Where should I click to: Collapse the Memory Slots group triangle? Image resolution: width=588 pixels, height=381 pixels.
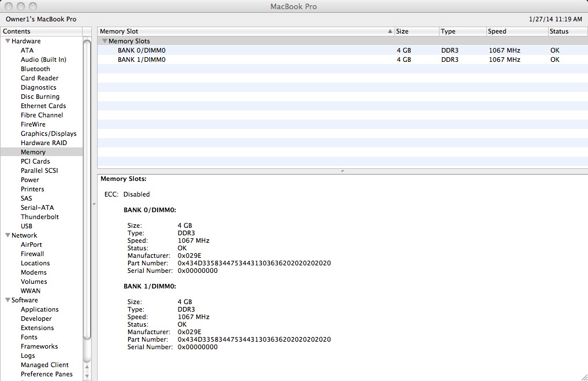pyautogui.click(x=105, y=41)
